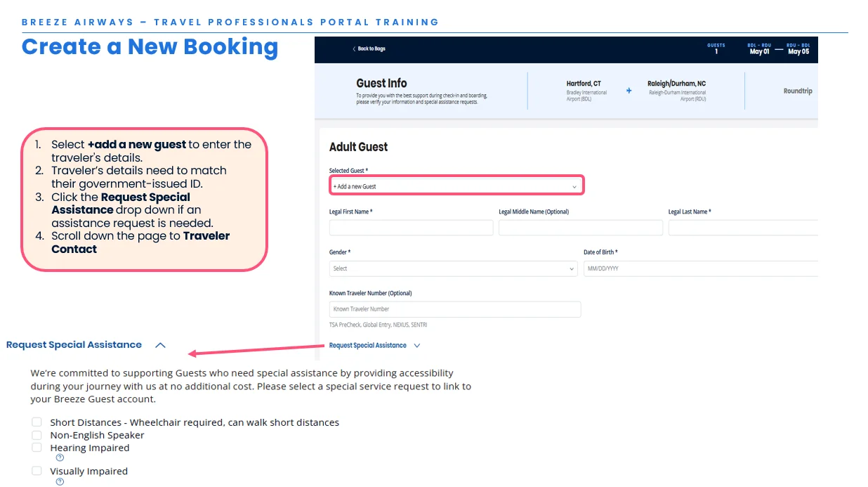
Task: Click the May 05 return date
Action: 798,51
